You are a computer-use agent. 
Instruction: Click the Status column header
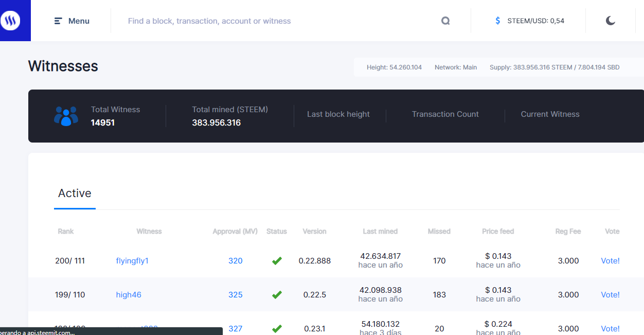277,232
